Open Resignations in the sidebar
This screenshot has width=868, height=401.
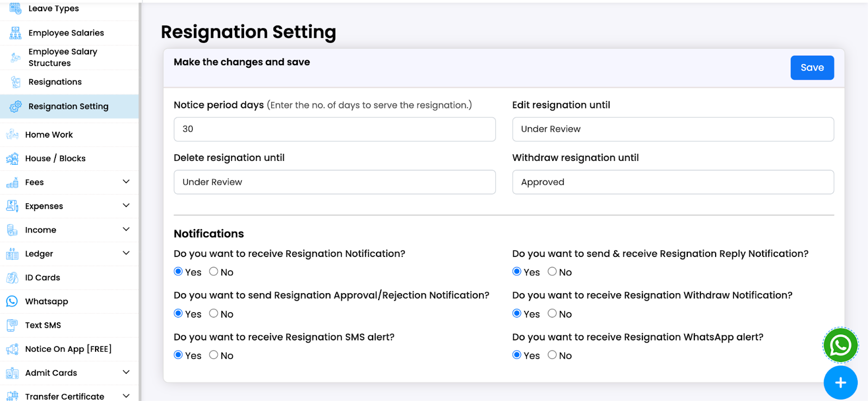[55, 82]
